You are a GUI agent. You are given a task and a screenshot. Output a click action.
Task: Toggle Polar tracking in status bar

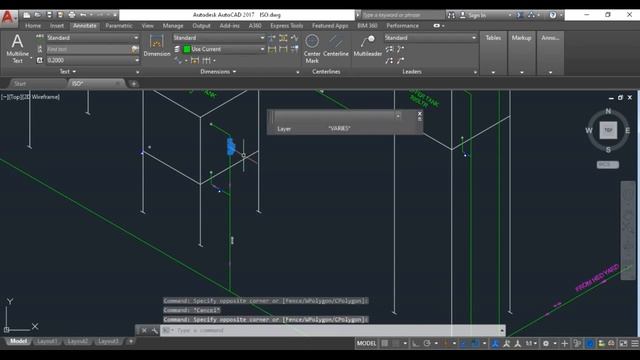pos(427,344)
